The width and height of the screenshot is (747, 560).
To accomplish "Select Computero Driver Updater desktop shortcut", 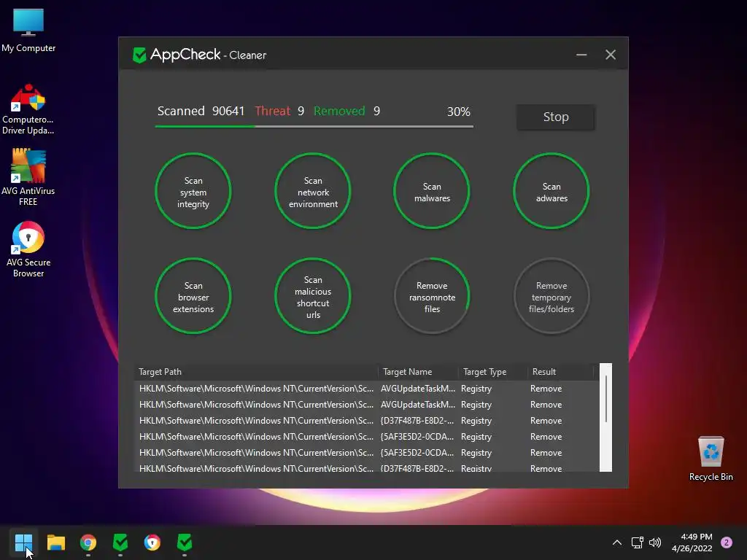I will [x=28, y=109].
